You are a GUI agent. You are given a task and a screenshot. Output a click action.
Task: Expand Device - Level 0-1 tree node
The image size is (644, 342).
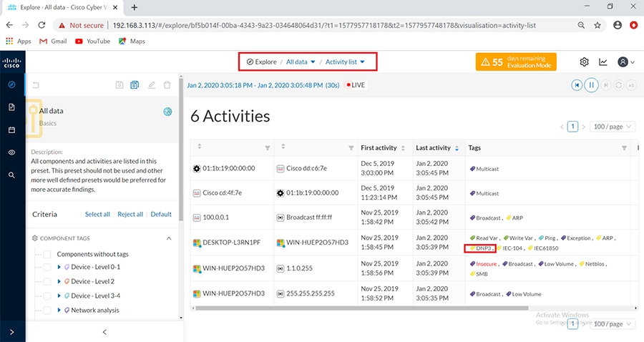pyautogui.click(x=59, y=268)
